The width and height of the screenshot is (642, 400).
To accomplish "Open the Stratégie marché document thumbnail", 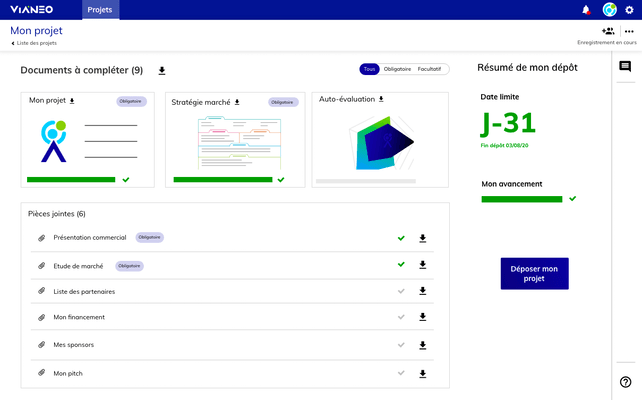I will pos(240,142).
